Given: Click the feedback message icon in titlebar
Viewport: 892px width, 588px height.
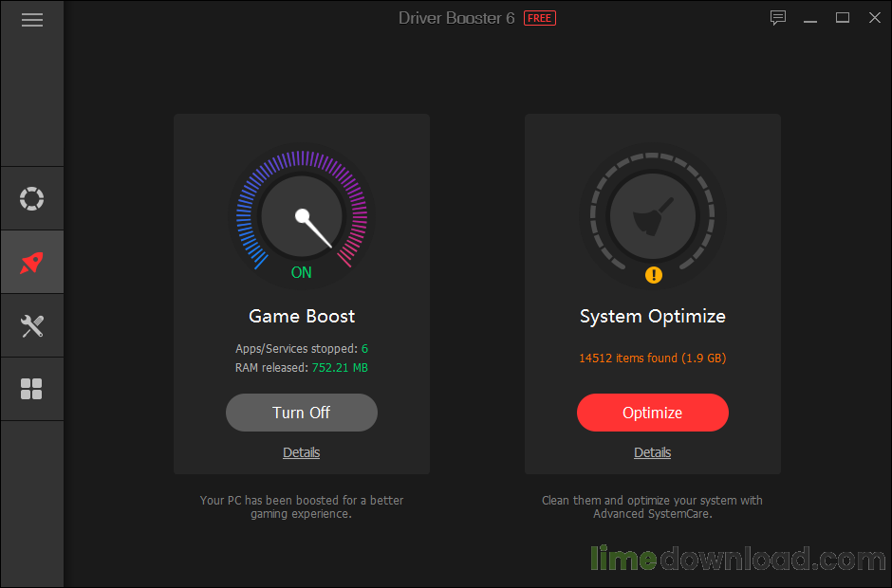Looking at the screenshot, I should (778, 17).
